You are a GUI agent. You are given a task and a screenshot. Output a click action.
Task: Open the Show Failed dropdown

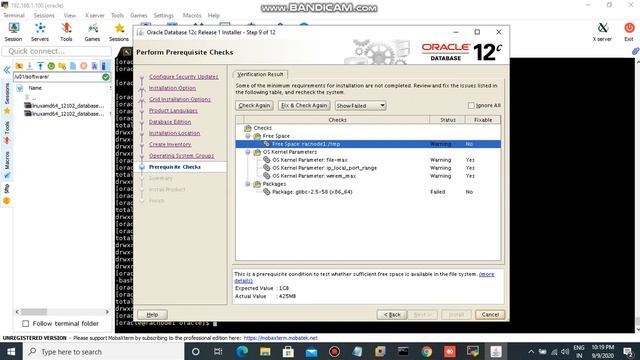coord(360,106)
